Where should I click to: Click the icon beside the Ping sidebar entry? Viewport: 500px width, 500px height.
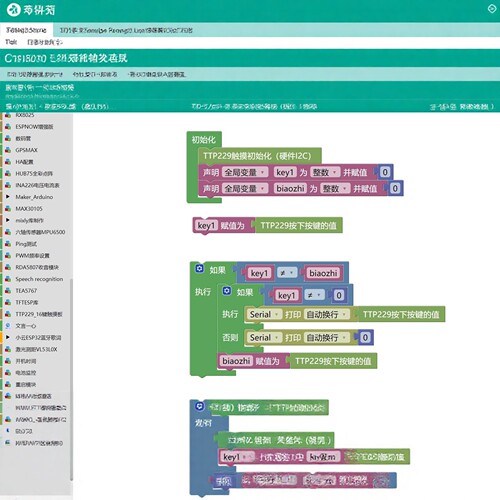pos(8,244)
